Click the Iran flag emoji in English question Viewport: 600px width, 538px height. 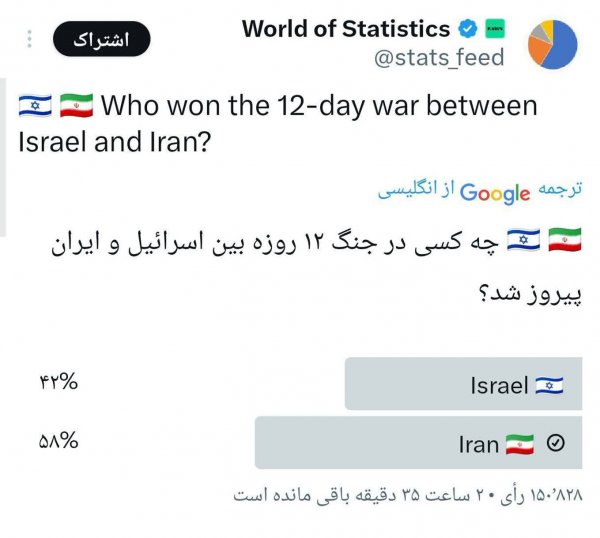click(x=77, y=105)
